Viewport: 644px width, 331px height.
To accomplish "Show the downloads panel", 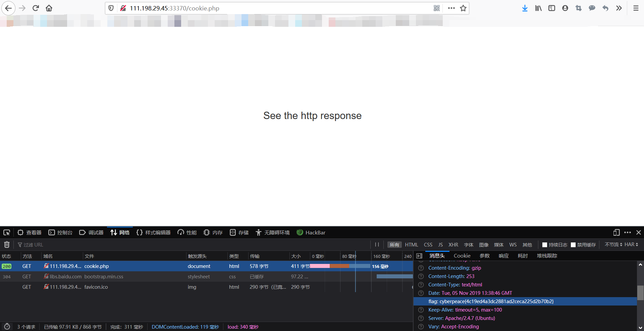I will pos(525,8).
